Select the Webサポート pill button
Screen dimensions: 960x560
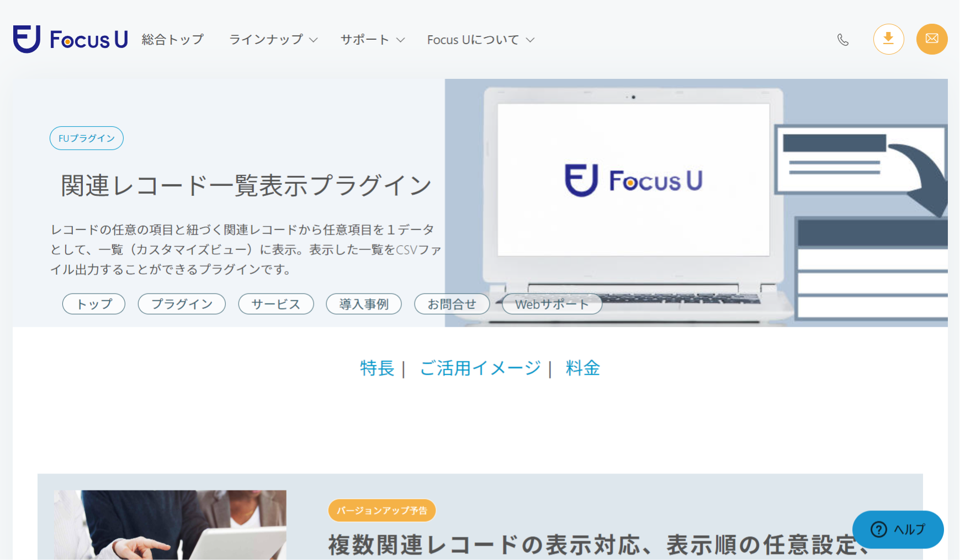552,304
